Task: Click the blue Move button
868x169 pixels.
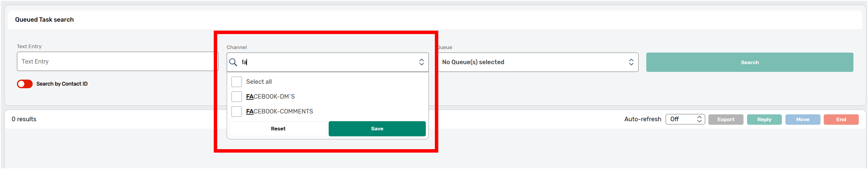Action: 802,120
